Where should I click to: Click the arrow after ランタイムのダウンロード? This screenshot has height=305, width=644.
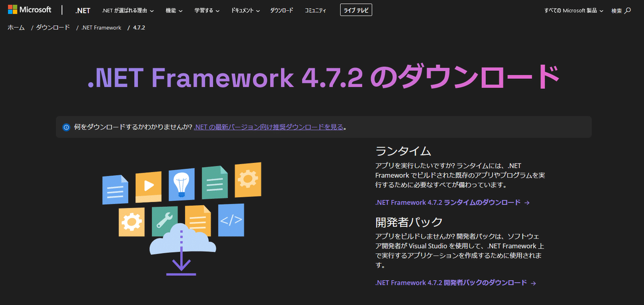(527, 203)
